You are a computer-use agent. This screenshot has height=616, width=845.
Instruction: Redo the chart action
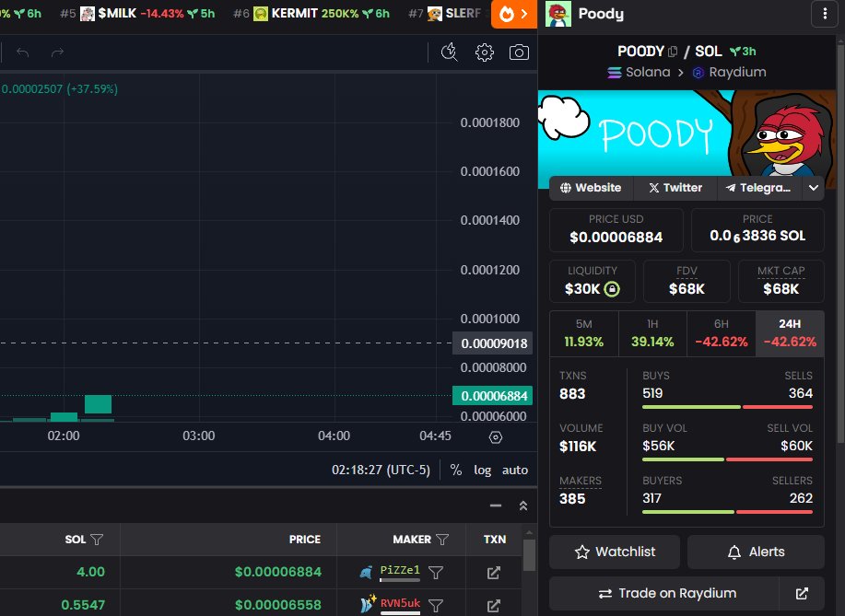58,52
